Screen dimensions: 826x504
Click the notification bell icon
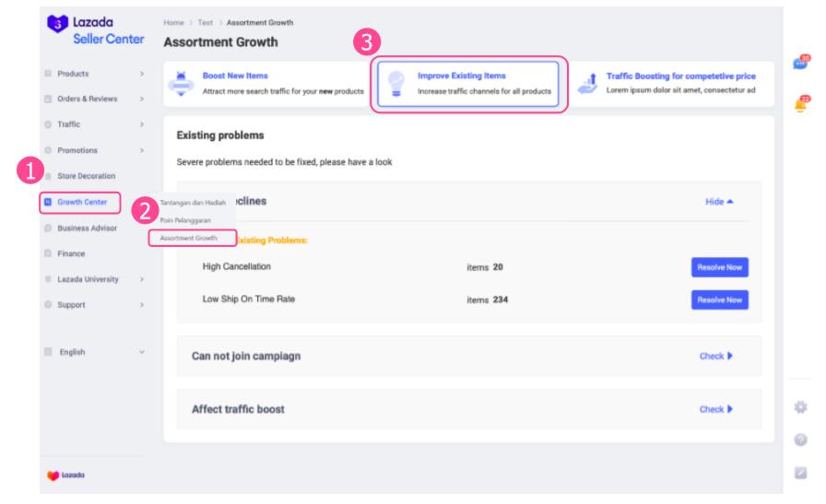(800, 105)
